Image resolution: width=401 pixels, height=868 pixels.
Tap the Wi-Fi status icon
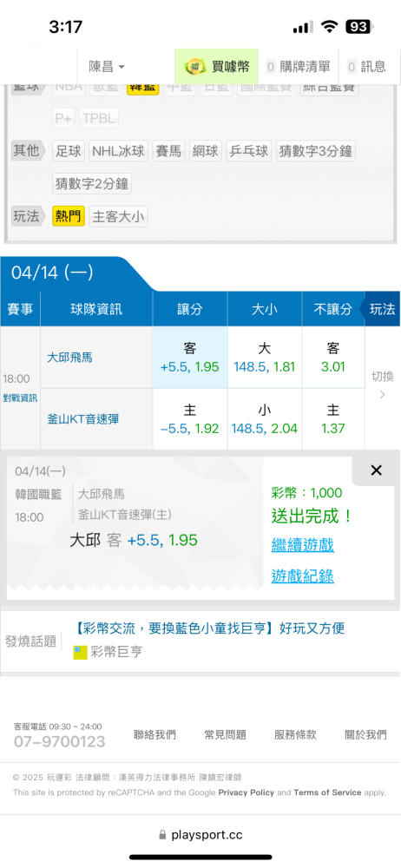tap(330, 27)
